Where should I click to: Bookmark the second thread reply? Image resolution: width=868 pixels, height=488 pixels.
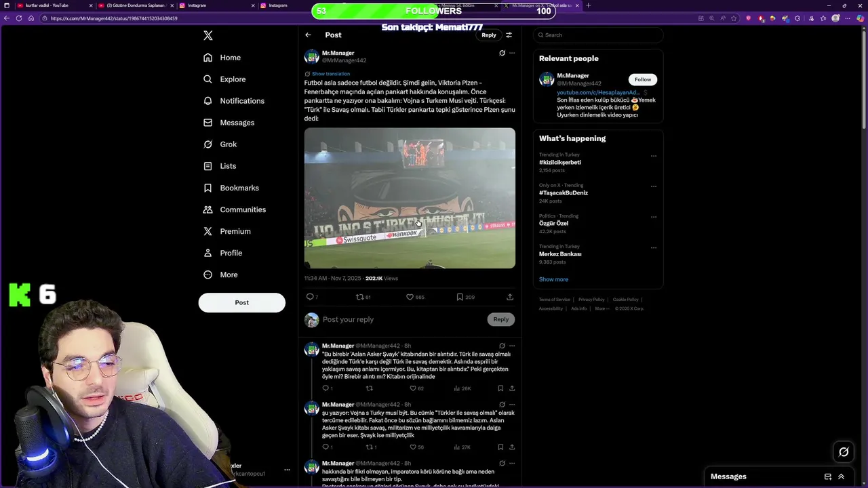click(500, 447)
